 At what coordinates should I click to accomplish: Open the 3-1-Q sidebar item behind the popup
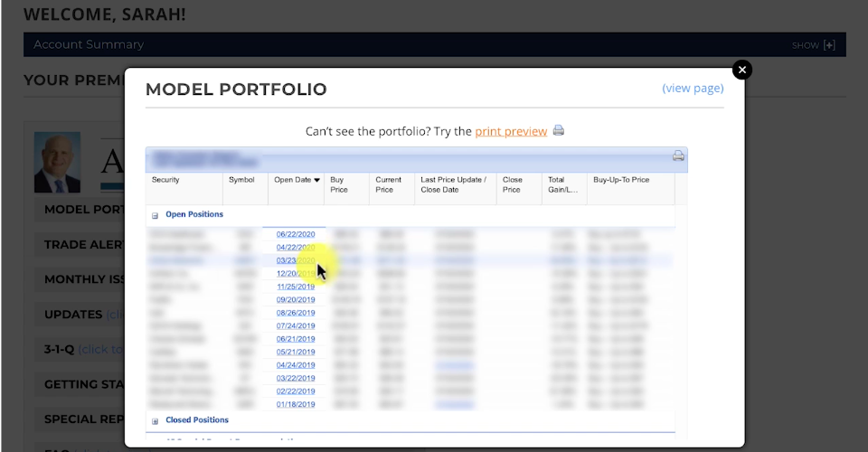tap(80, 349)
